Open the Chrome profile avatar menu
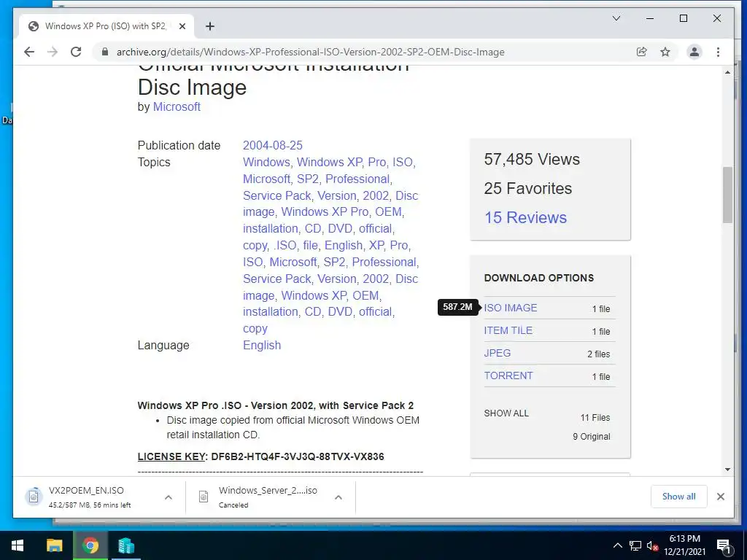The width and height of the screenshot is (747, 560). tap(694, 52)
